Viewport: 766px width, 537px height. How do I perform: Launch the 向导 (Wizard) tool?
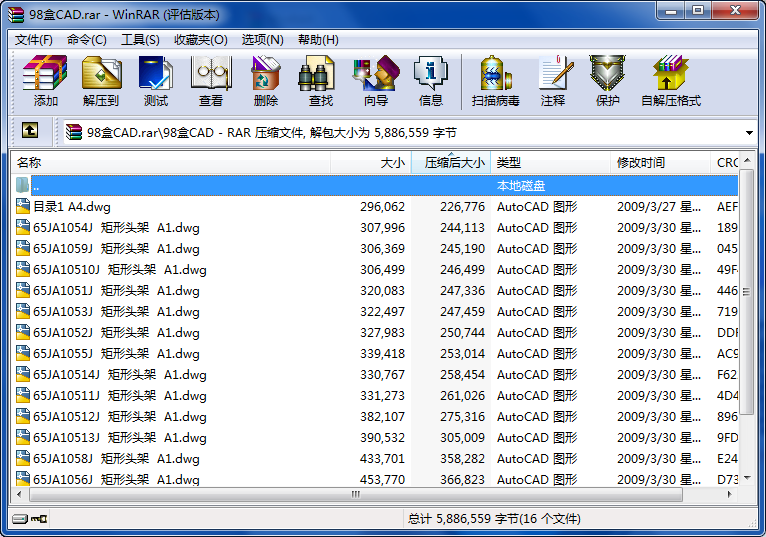(376, 81)
